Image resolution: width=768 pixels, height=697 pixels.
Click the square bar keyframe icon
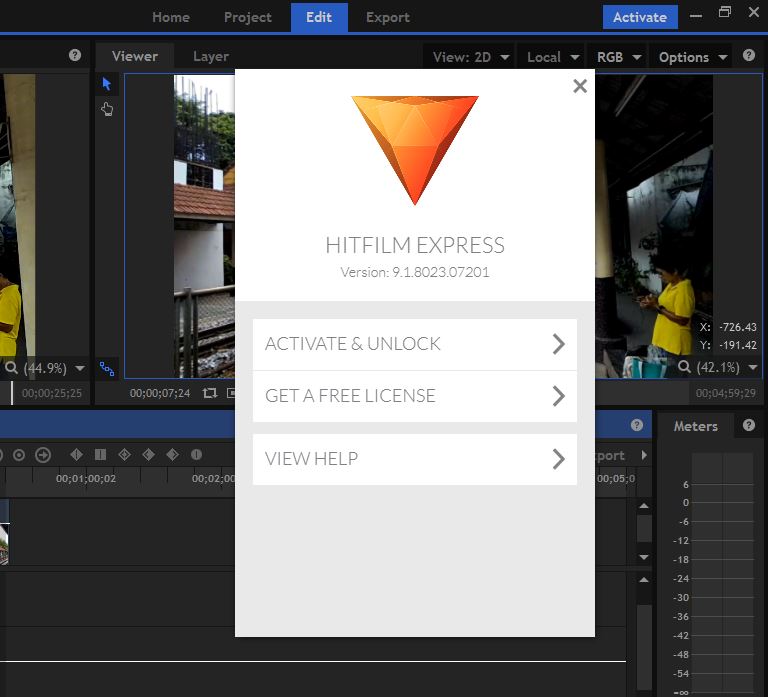tap(100, 455)
